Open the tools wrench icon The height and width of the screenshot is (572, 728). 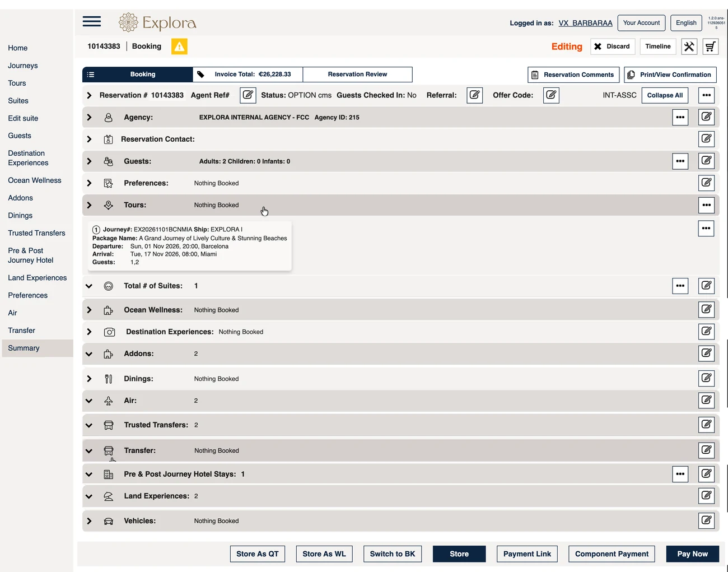tap(689, 46)
